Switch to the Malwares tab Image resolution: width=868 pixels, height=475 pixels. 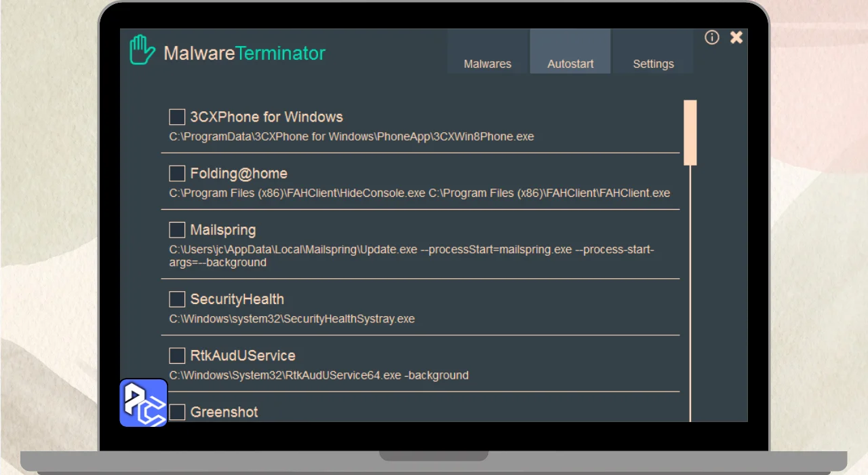point(488,52)
